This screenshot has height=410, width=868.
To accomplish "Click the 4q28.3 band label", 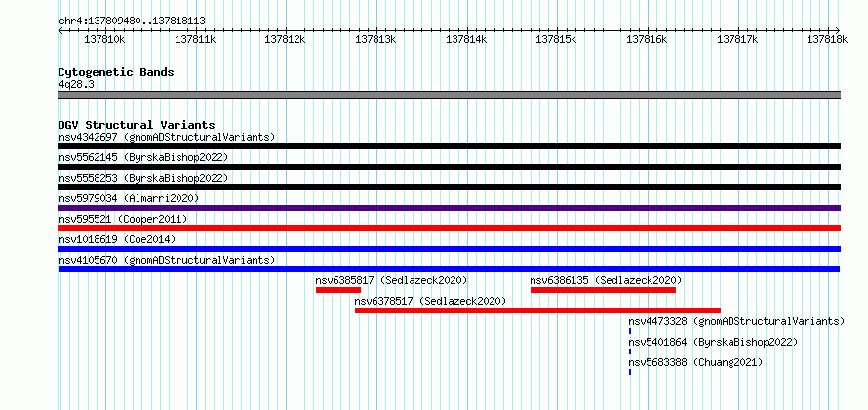I will tap(76, 84).
